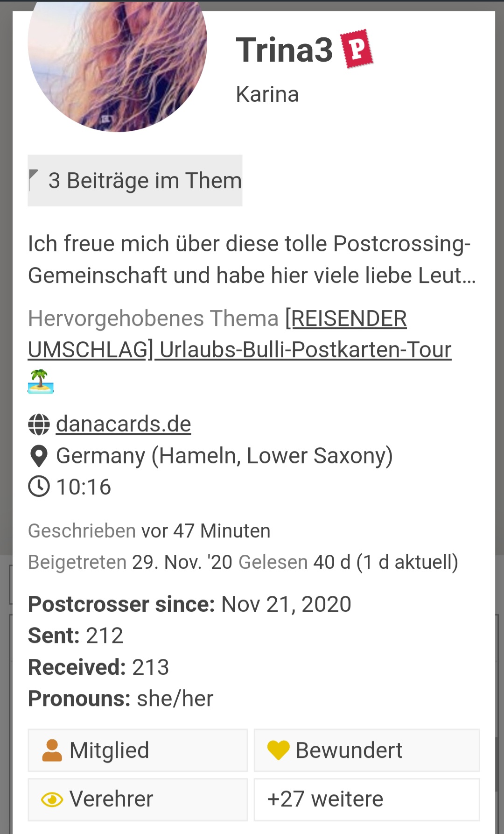Tap the clock local time icon
The width and height of the screenshot is (504, 834).
click(x=39, y=487)
